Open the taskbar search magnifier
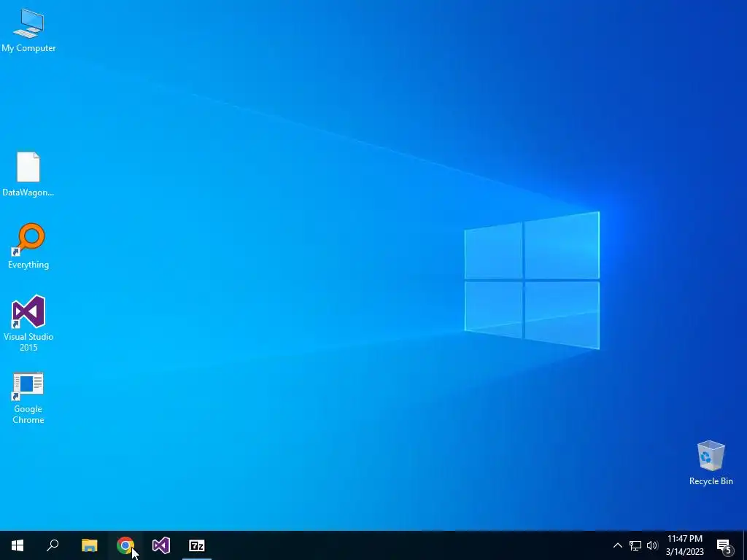This screenshot has width=747, height=560. (x=53, y=545)
